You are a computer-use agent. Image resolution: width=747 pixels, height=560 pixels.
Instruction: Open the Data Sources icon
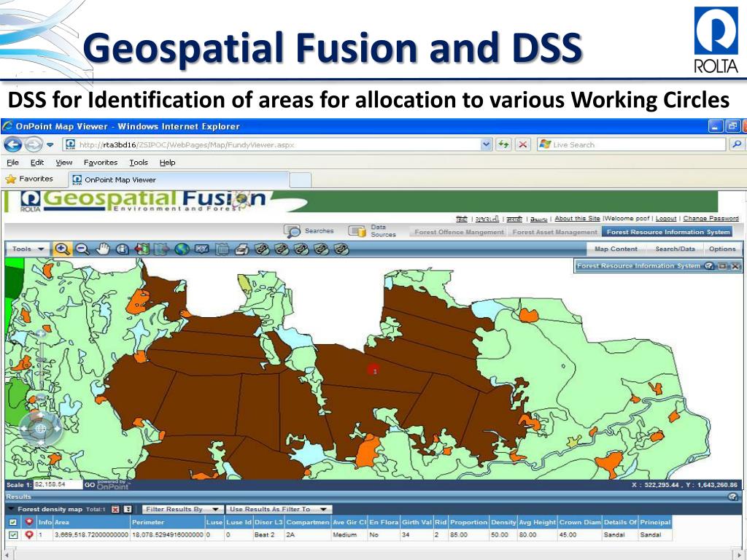tap(357, 231)
